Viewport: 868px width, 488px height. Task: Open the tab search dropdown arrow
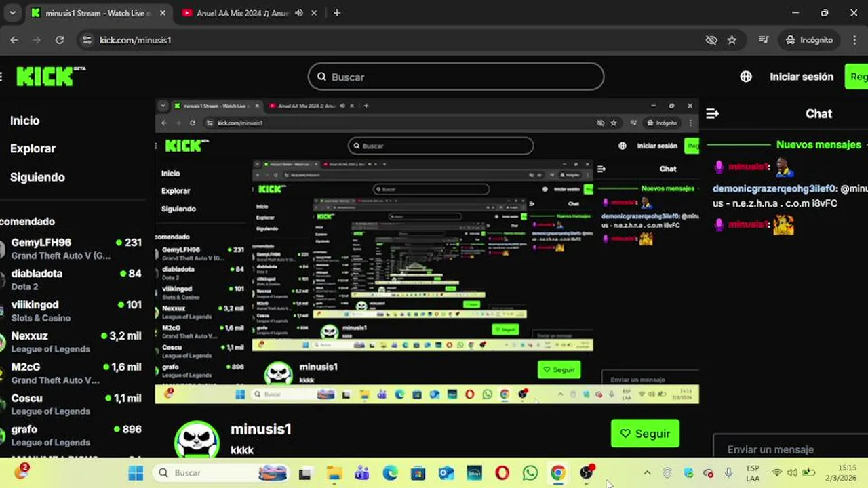point(12,13)
